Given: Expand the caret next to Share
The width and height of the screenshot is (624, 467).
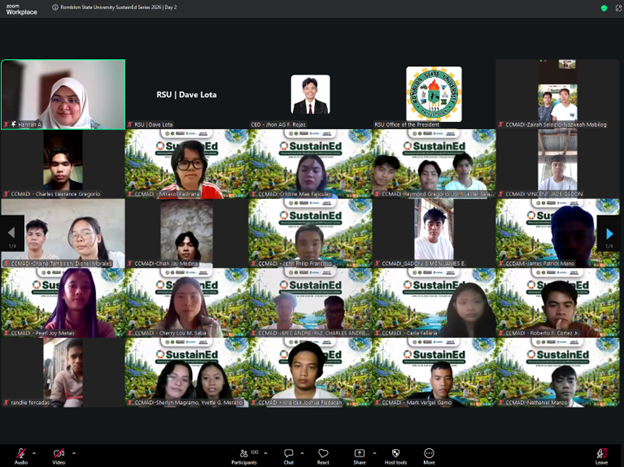Looking at the screenshot, I should 373,451.
